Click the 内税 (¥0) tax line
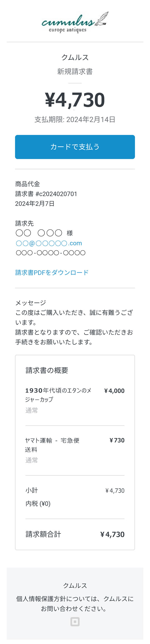 (x=38, y=504)
